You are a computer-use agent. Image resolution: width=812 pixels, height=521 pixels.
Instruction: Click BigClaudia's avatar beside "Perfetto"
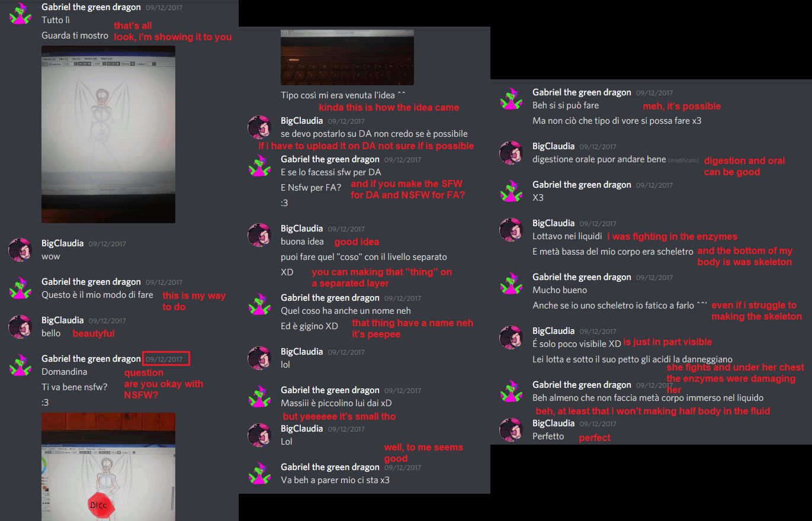point(511,429)
